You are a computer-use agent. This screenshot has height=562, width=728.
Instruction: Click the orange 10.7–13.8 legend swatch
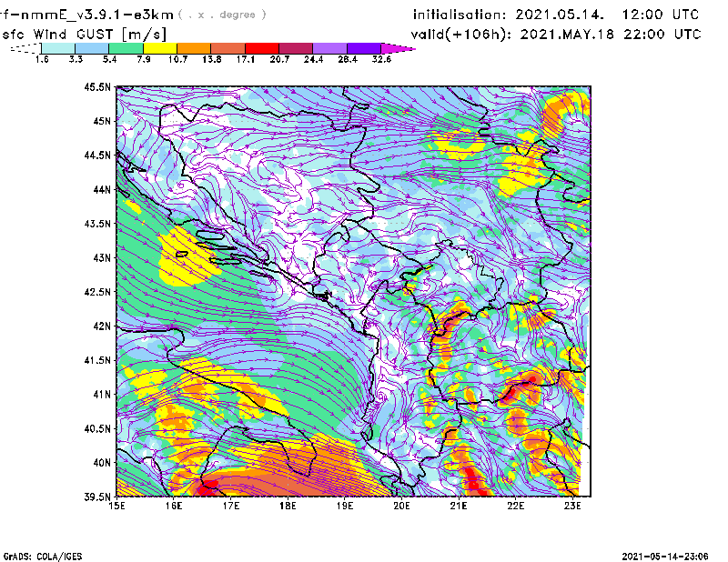(x=194, y=48)
